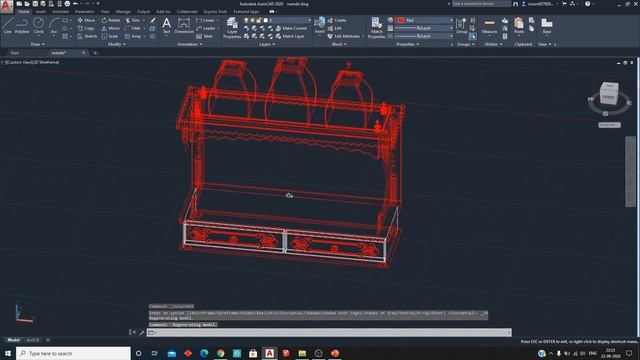The width and height of the screenshot is (640, 360).
Task: Select the Circle tool
Action: (x=38, y=25)
